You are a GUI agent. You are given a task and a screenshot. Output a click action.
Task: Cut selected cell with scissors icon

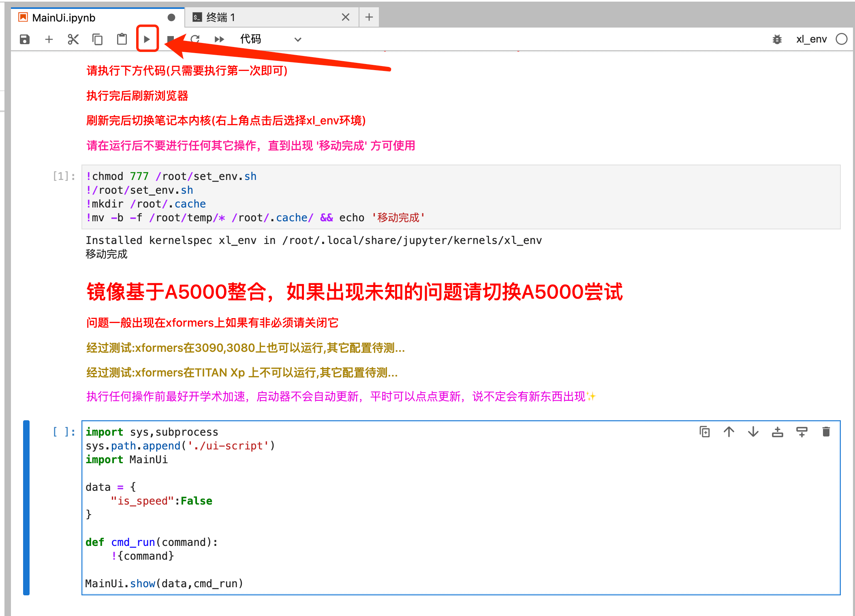pyautogui.click(x=73, y=39)
